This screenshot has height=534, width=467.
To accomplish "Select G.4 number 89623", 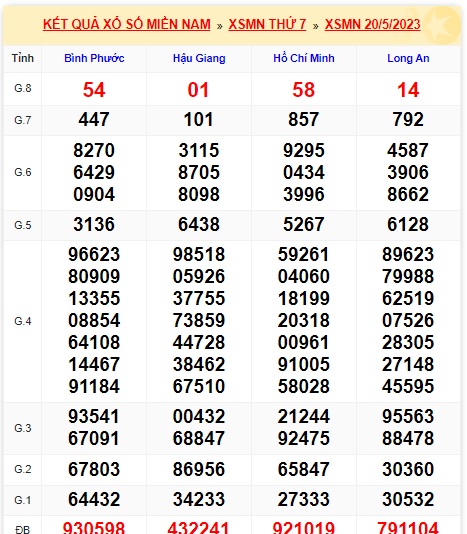I will 408,254.
